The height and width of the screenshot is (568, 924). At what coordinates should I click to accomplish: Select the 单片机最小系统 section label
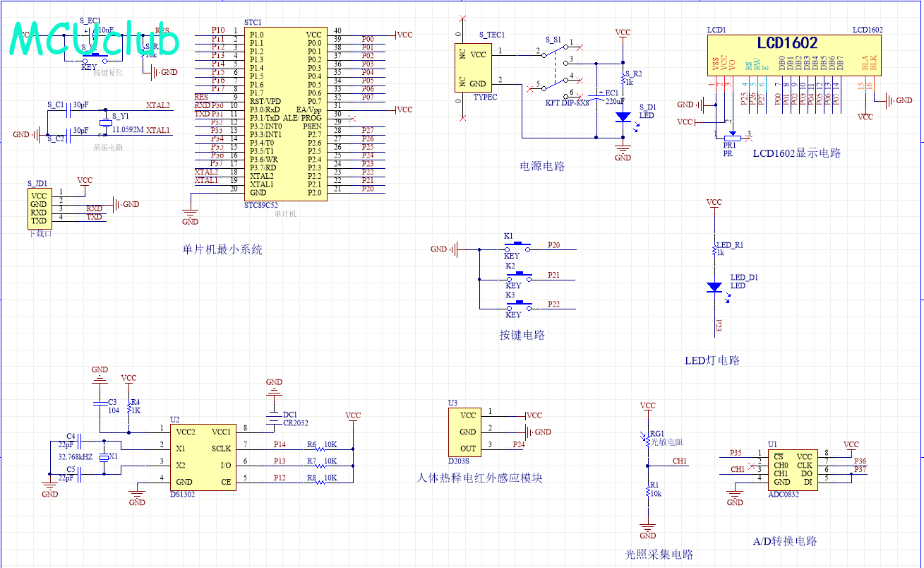tap(222, 249)
